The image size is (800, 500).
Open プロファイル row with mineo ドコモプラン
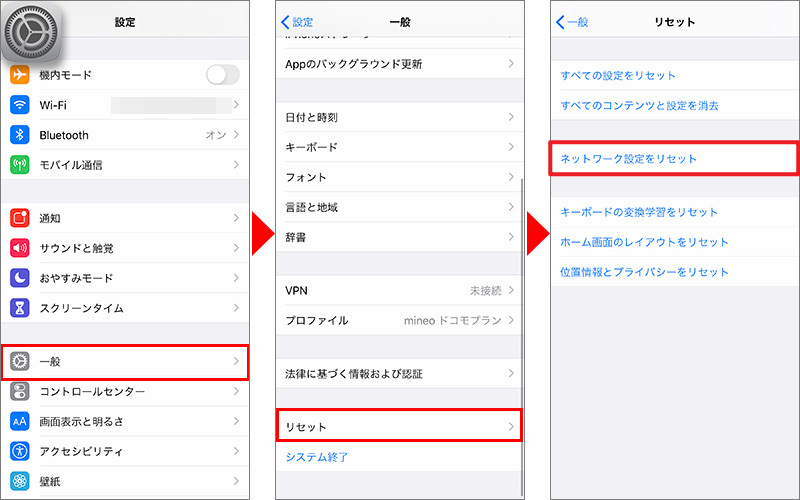pos(400,320)
